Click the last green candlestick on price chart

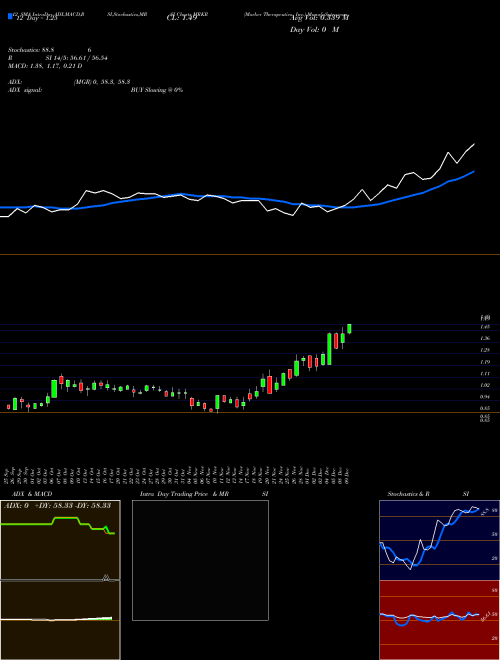[349, 329]
